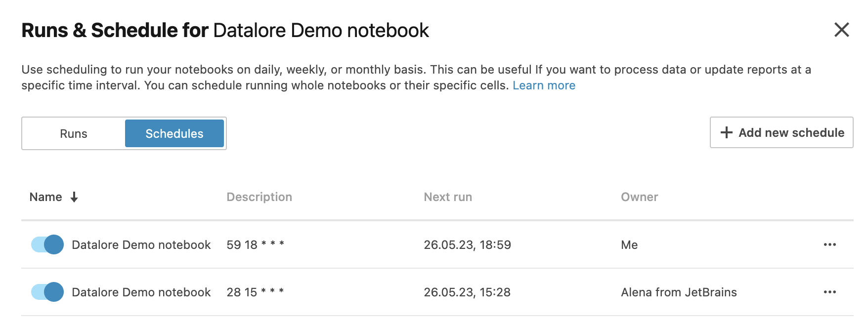Click the next run time 26.05.23, 15:28
Screen dimensions: 868x324
tap(467, 292)
